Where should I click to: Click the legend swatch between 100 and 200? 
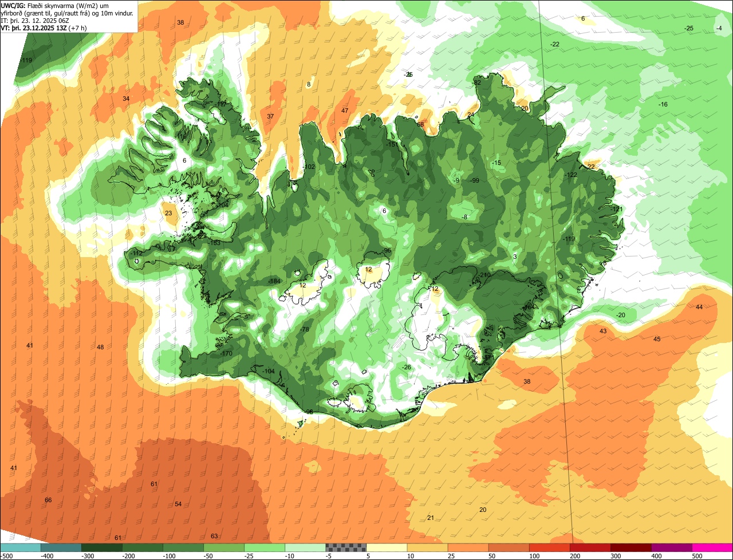549,547
